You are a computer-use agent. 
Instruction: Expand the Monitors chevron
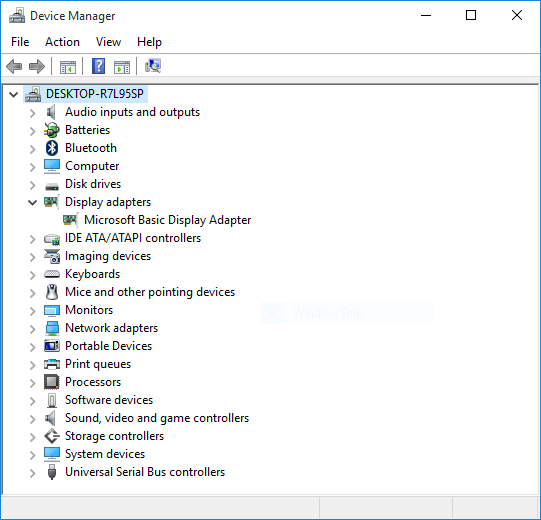point(33,311)
